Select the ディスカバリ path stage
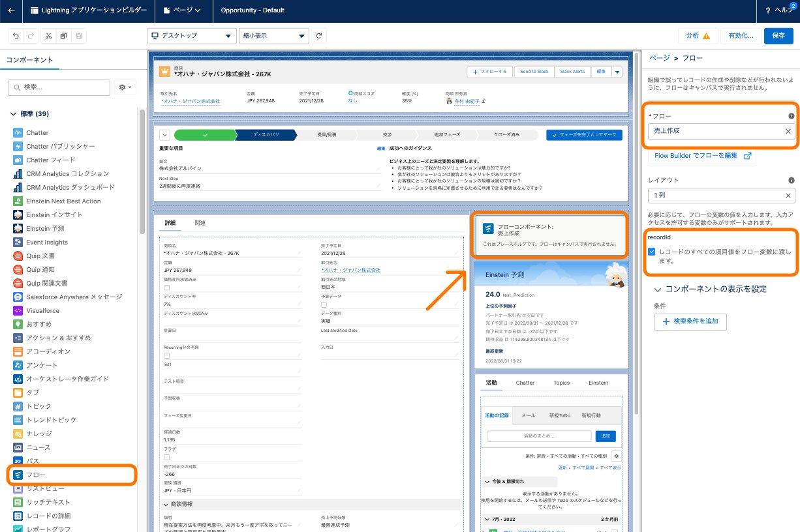Screen dimensions: 800x532 [266, 135]
